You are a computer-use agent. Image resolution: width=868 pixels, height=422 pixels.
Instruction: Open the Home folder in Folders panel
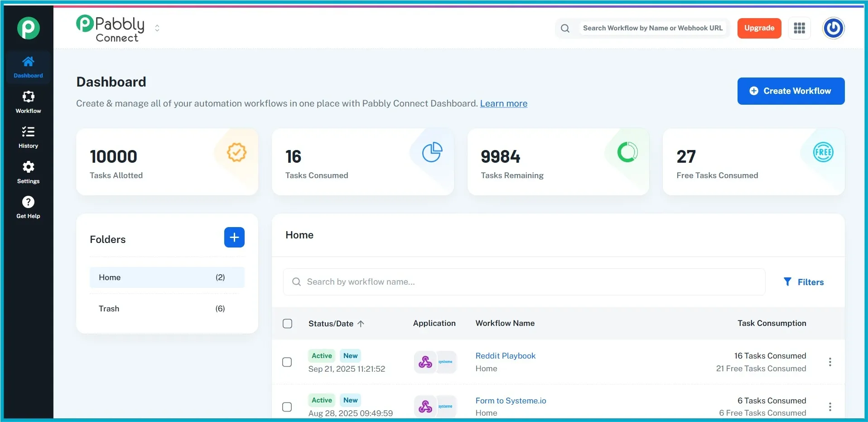point(110,277)
